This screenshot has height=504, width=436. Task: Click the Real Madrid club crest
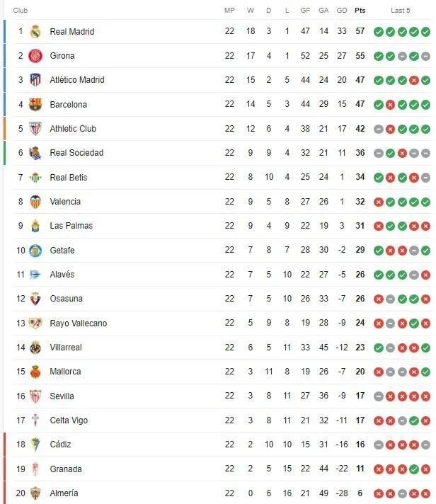pos(35,31)
